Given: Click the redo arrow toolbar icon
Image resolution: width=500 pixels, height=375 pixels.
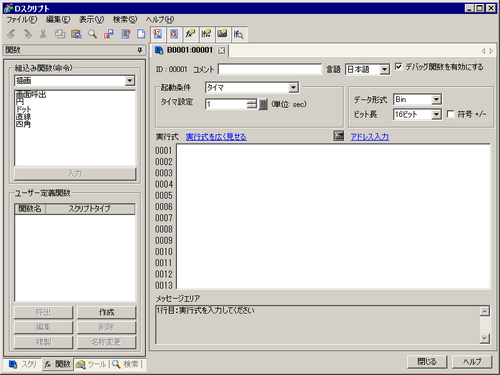Looking at the screenshot, I should point(28,34).
